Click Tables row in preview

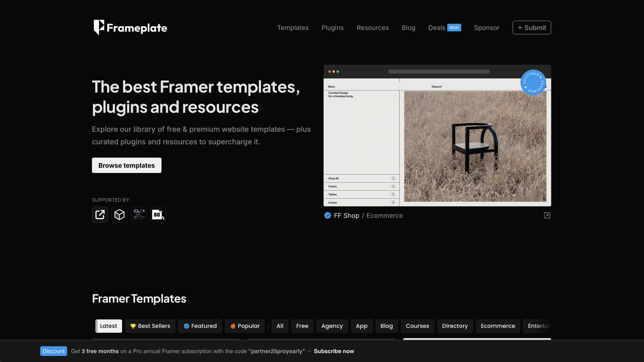[x=361, y=194]
